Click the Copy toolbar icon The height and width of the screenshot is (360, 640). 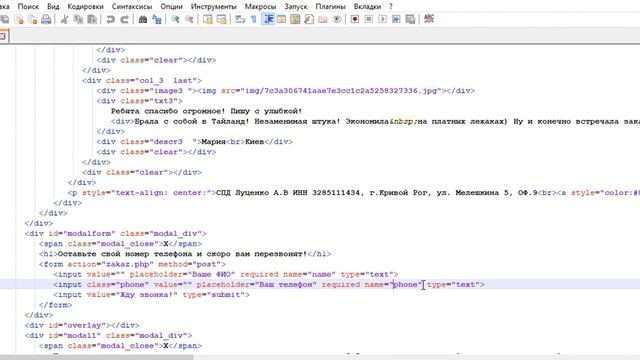pos(78,19)
